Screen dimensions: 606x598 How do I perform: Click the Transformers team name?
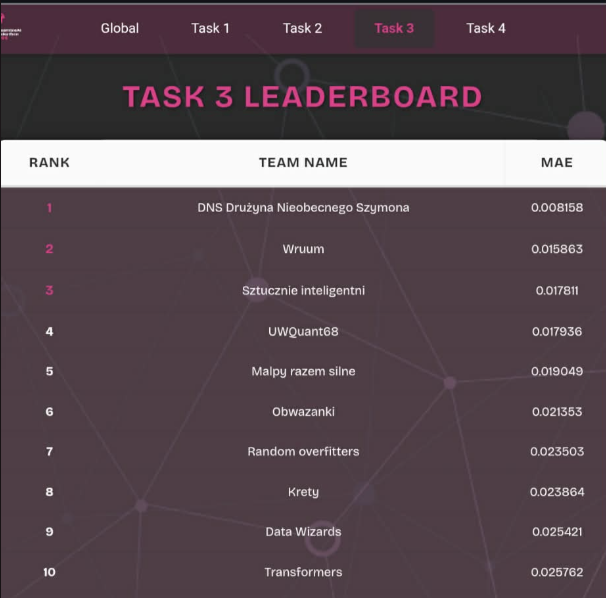coord(303,572)
